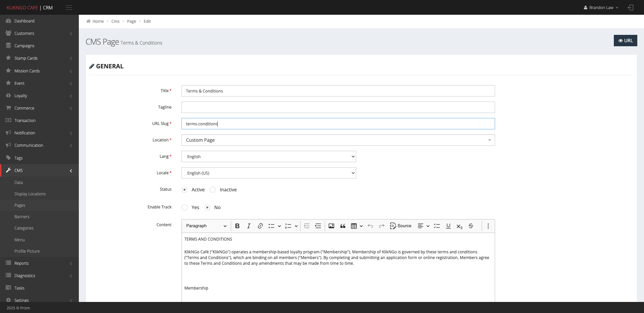This screenshot has height=313, width=644.
Task: Insert a block quote
Action: (x=343, y=226)
